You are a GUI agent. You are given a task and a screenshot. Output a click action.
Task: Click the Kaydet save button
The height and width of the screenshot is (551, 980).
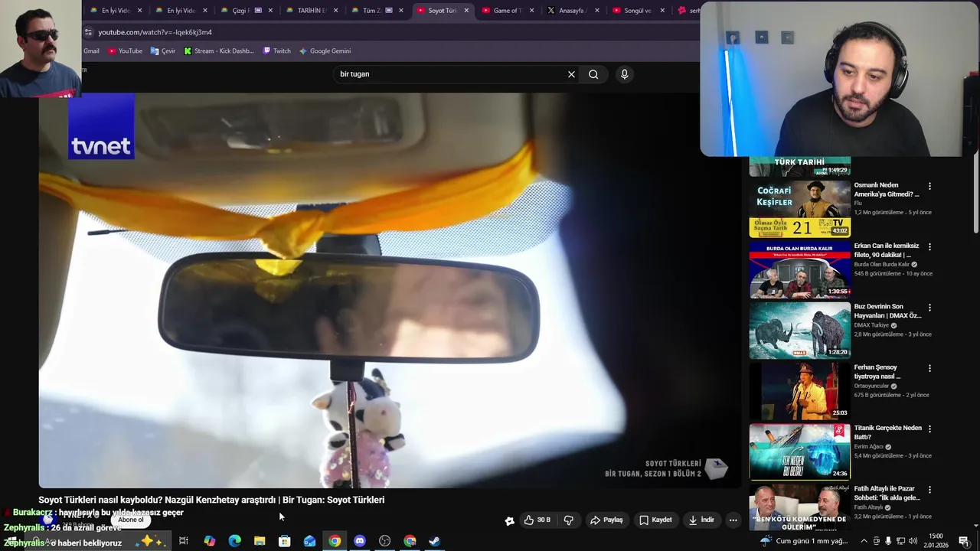(x=655, y=520)
